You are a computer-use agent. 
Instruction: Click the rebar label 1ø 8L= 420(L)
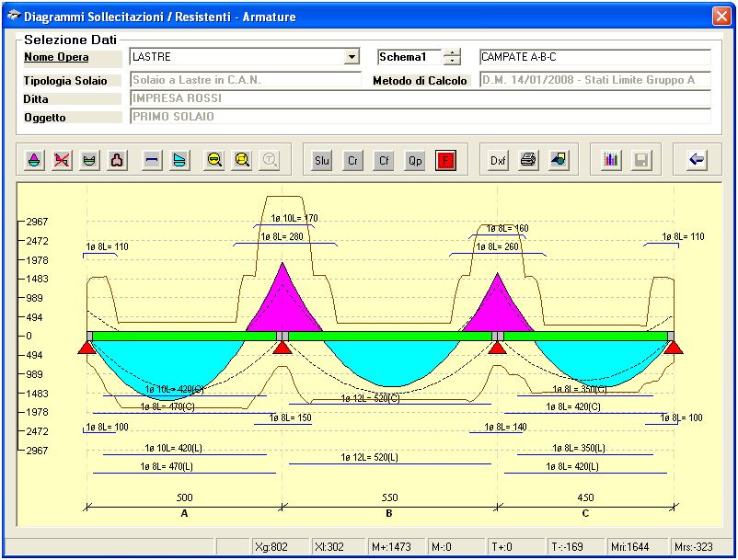click(572, 466)
